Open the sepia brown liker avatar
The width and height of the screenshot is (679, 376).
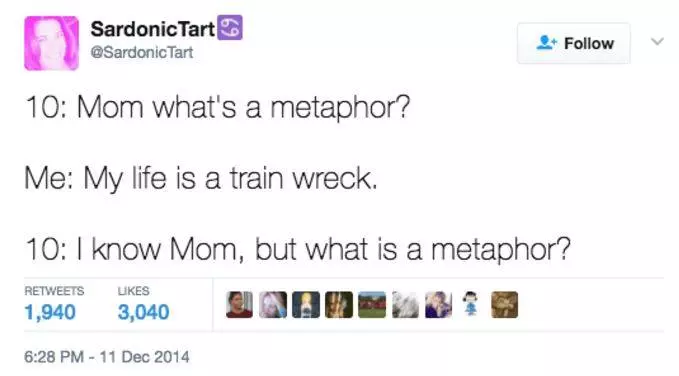tap(504, 305)
